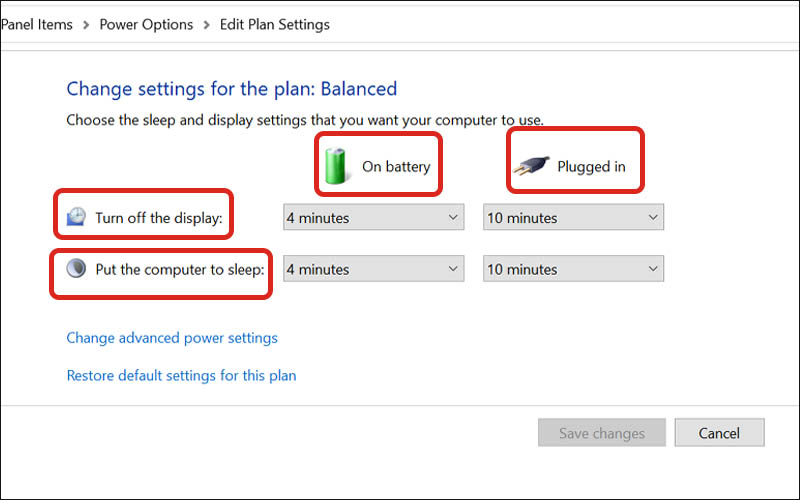Open the display timeout dropdown for On battery
Screen dimensions: 800x500
pos(374,217)
